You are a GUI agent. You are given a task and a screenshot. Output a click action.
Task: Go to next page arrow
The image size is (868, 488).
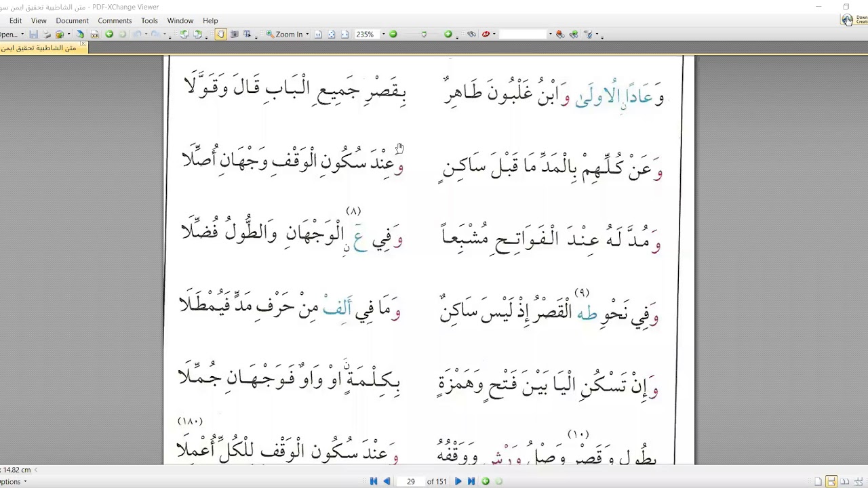coord(458,481)
